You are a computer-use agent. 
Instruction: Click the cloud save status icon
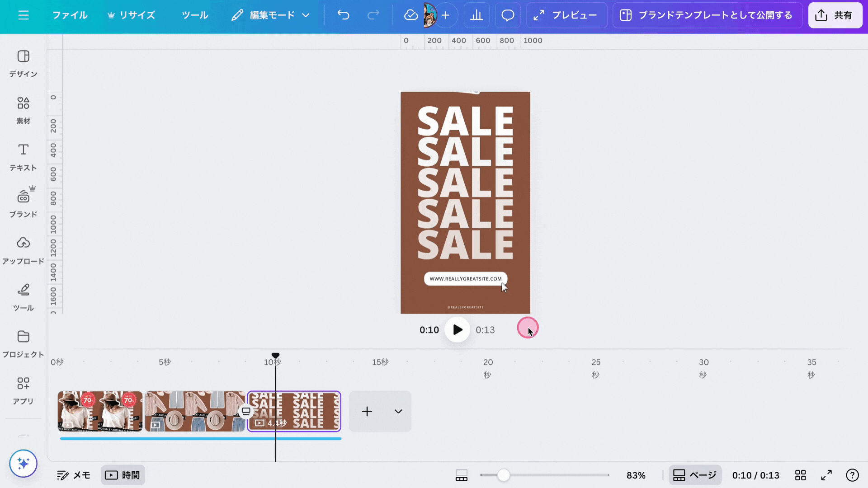(x=410, y=15)
